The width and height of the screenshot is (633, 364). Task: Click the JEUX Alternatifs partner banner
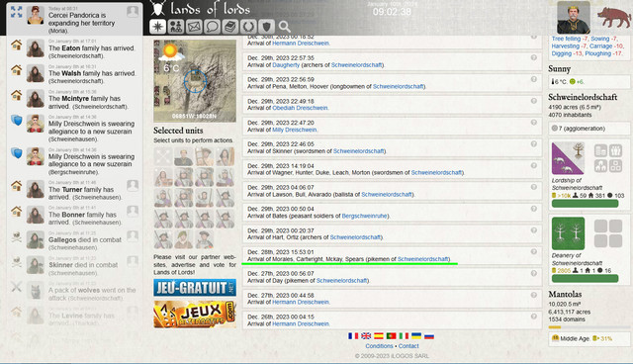[195, 315]
